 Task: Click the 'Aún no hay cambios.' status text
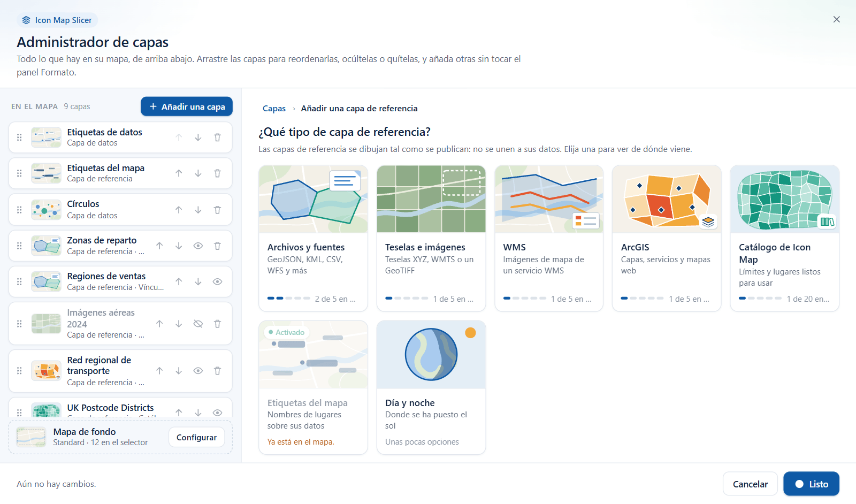click(x=56, y=484)
